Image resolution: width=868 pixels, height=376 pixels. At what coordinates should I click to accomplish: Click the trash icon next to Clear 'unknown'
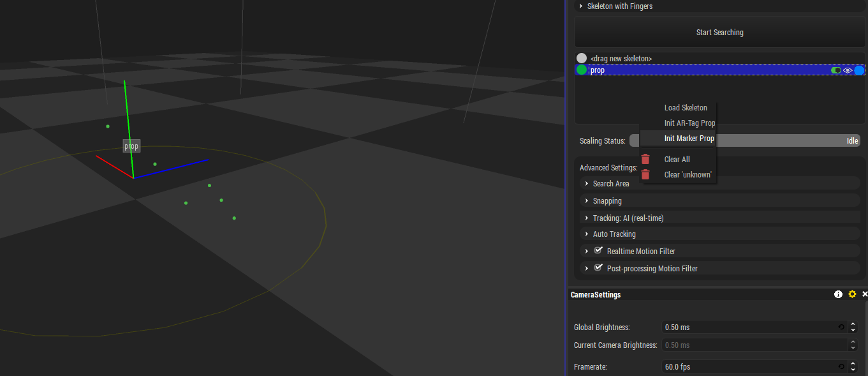point(645,174)
